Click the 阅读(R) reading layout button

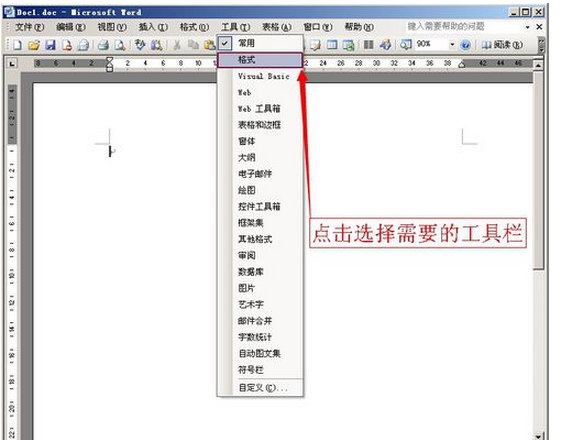[502, 45]
